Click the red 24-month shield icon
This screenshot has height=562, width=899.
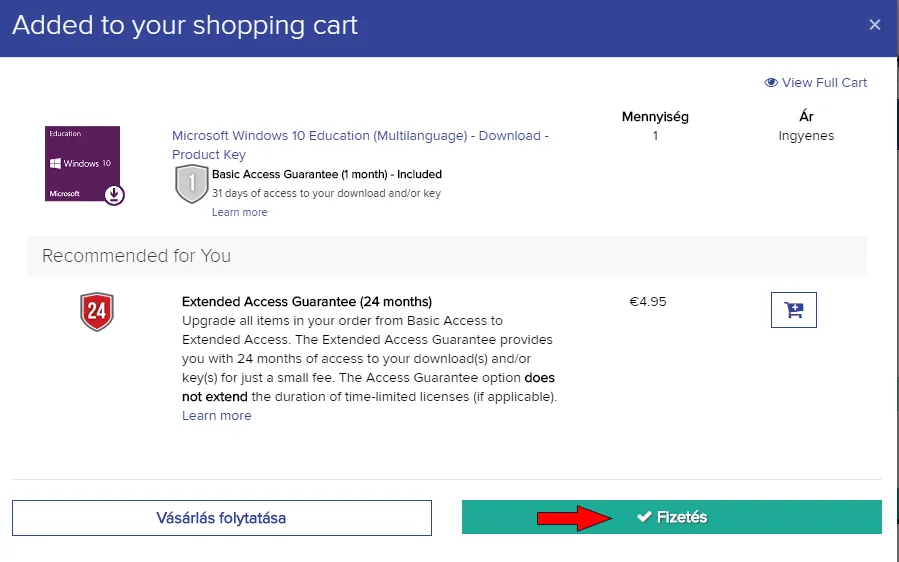pyautogui.click(x=96, y=312)
